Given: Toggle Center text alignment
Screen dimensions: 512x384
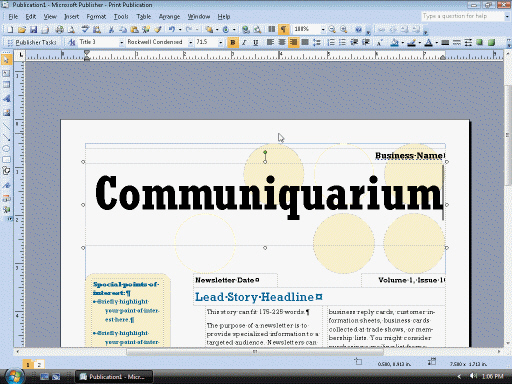Looking at the screenshot, I should click(282, 42).
